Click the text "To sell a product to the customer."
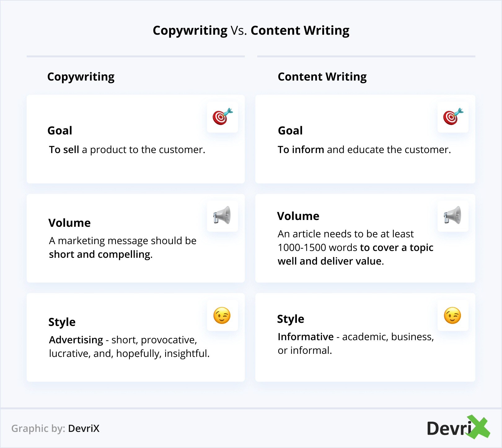502x448 pixels. [x=127, y=150]
